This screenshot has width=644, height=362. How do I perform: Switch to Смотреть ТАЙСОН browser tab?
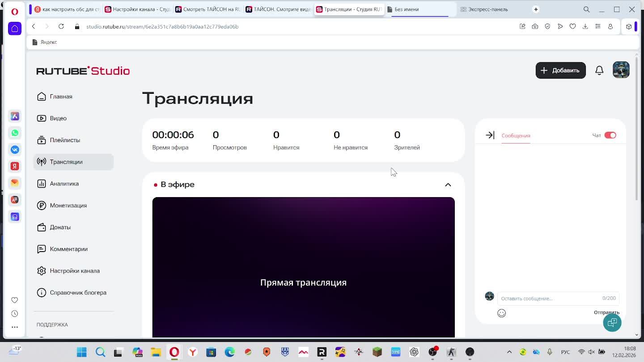pyautogui.click(x=208, y=9)
